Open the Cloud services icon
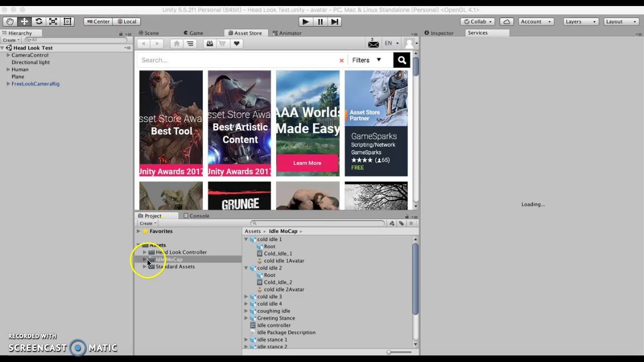 click(507, 22)
